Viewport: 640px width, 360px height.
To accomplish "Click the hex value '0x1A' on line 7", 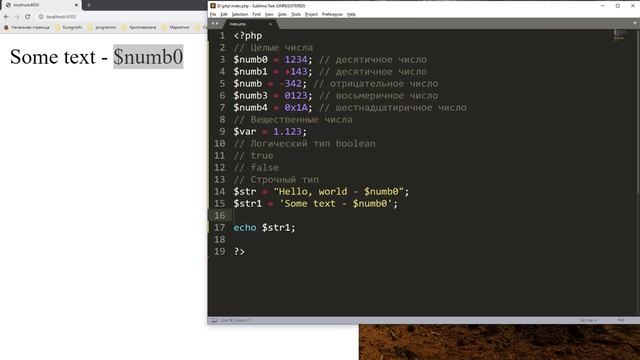I will pyautogui.click(x=296, y=107).
